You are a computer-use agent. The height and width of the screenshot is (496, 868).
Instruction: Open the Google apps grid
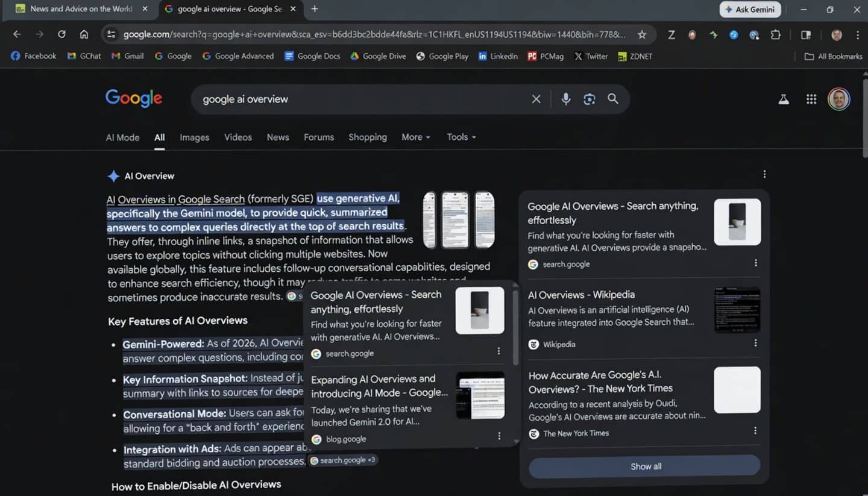click(x=811, y=99)
